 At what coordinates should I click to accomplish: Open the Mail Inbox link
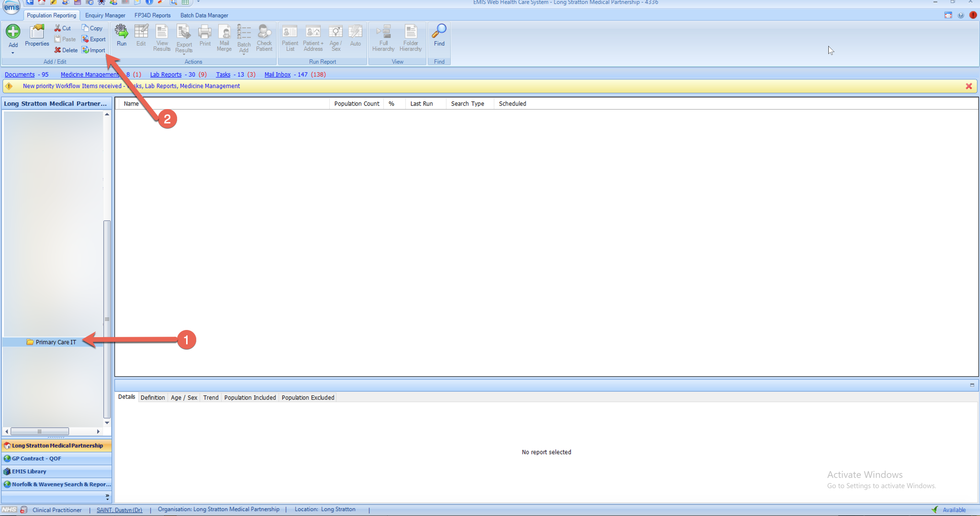[x=278, y=75]
